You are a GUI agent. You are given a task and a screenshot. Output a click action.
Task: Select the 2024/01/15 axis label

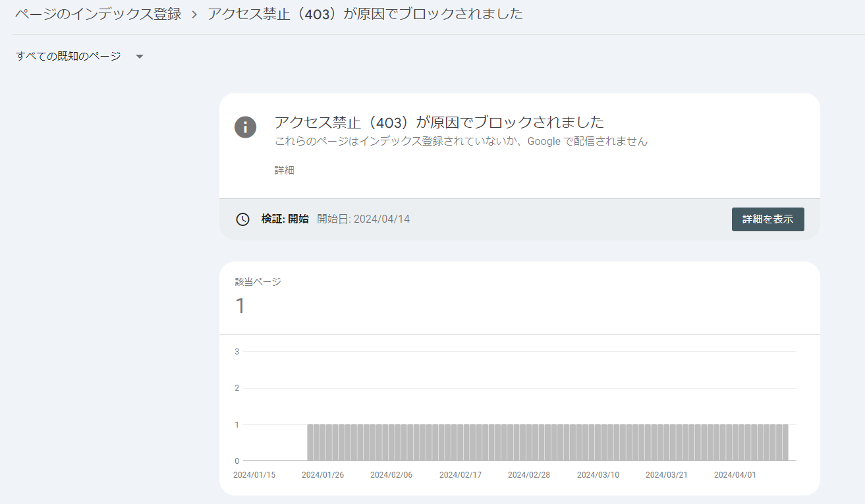pos(256,474)
